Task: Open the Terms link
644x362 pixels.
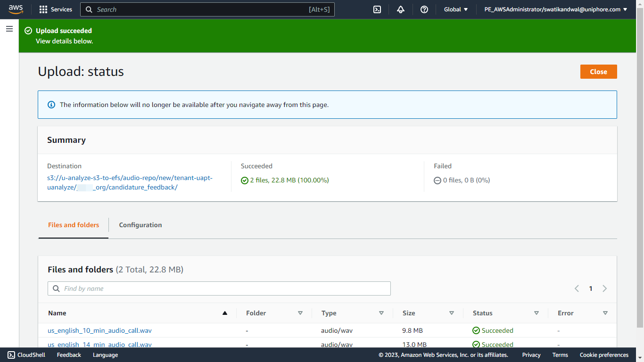Action: (560, 355)
